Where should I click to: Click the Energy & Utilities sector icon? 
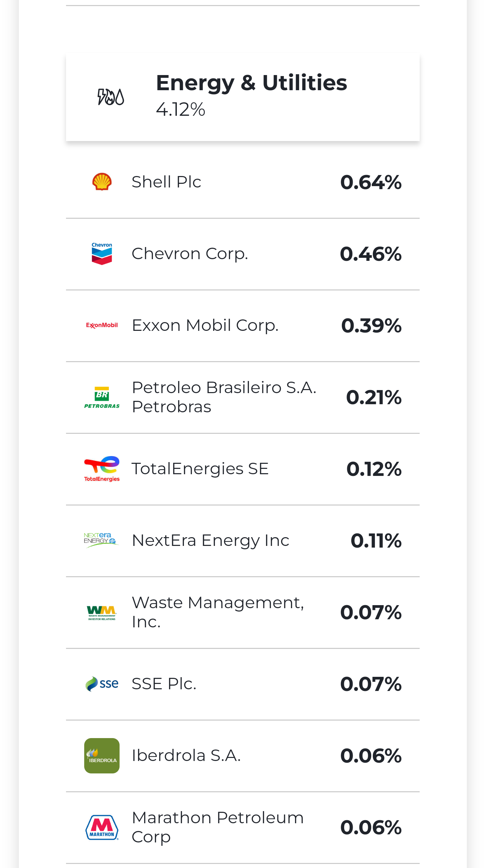110,97
